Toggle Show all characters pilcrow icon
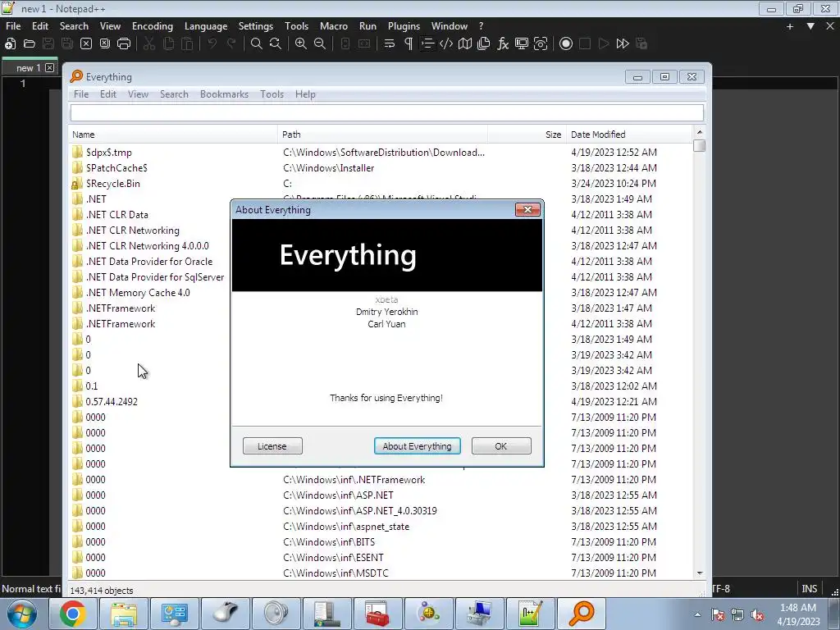The width and height of the screenshot is (840, 630). pyautogui.click(x=409, y=44)
